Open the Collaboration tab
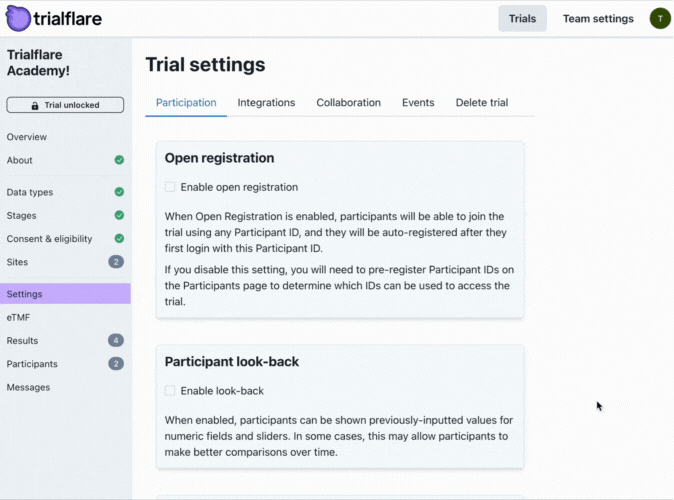Viewport: 674px width, 500px height. coord(348,103)
